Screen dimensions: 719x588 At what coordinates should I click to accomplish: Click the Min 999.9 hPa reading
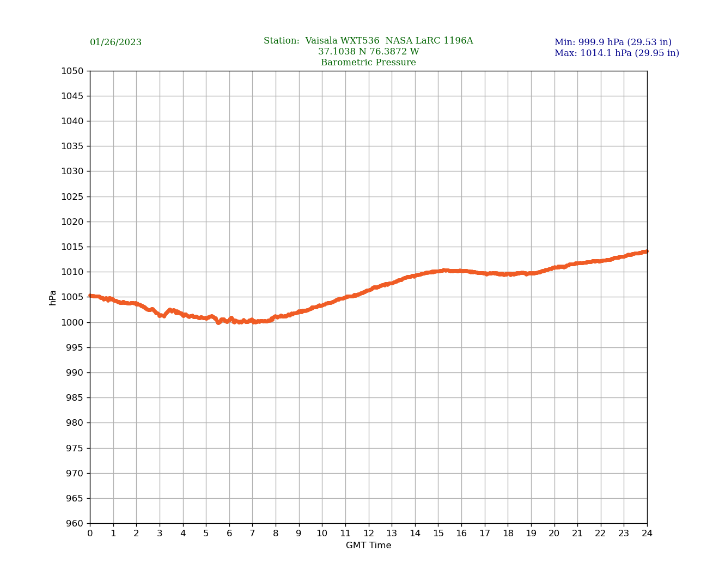coord(613,42)
